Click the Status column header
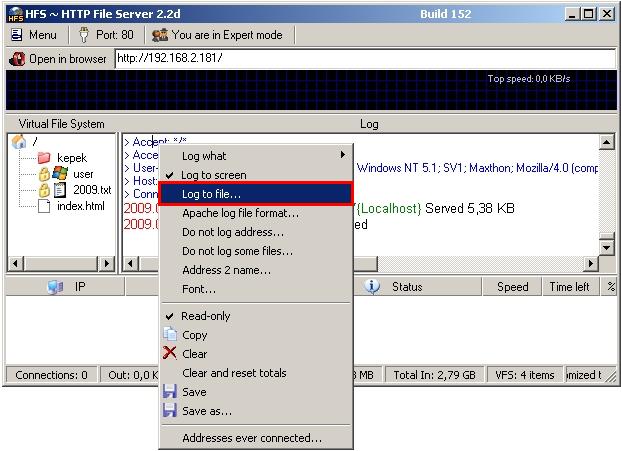Screen dimensions: 621x451 pyautogui.click(x=417, y=287)
